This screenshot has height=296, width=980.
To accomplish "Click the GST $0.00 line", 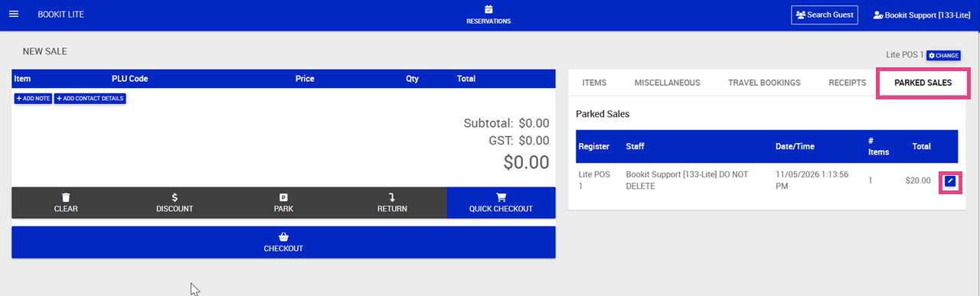I will point(518,141).
